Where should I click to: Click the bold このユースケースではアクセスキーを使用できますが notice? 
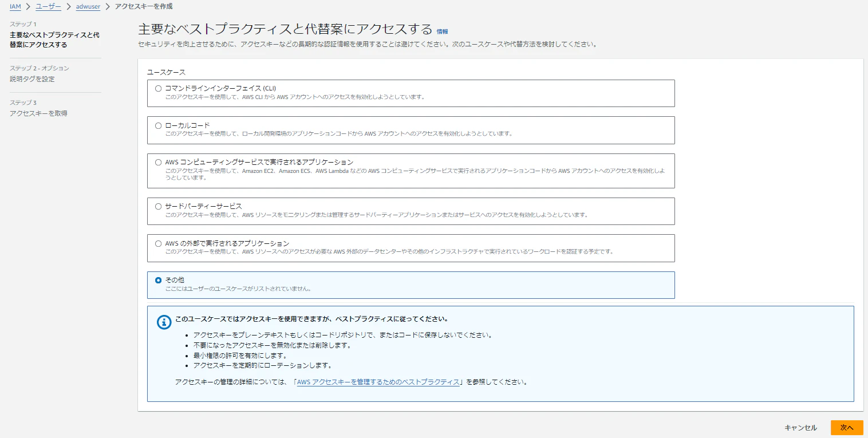coord(311,319)
